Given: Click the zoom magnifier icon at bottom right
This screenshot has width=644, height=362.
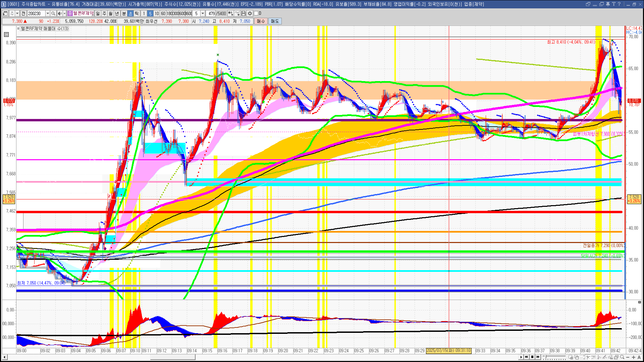Looking at the screenshot, I should point(622,357).
